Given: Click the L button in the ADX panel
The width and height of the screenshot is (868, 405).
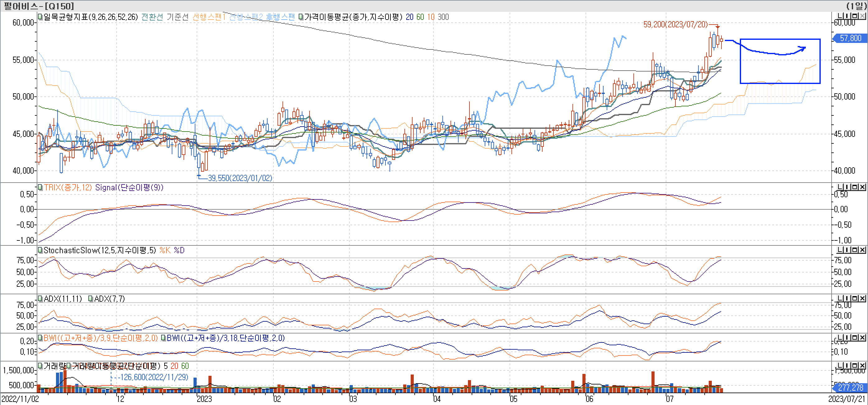Looking at the screenshot, I should coord(840,299).
